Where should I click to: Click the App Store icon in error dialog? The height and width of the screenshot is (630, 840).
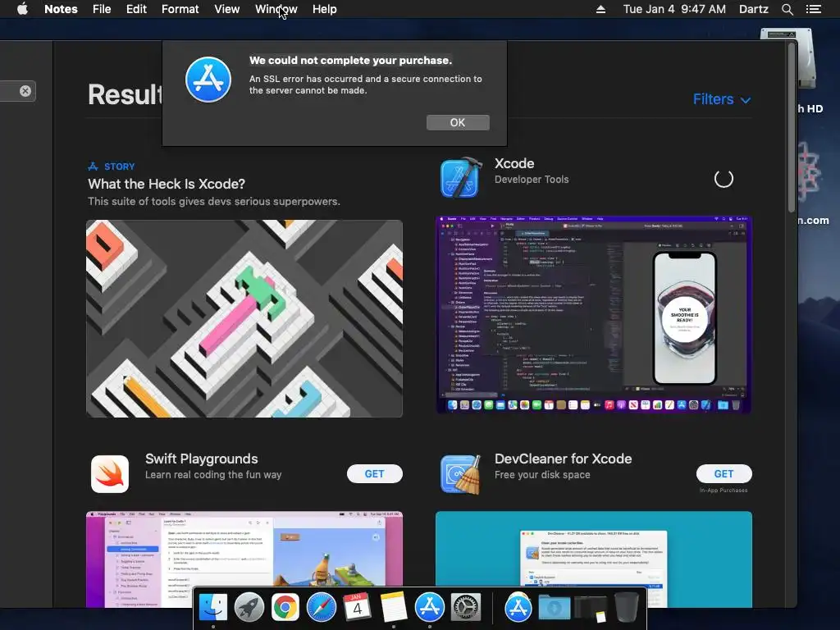208,80
